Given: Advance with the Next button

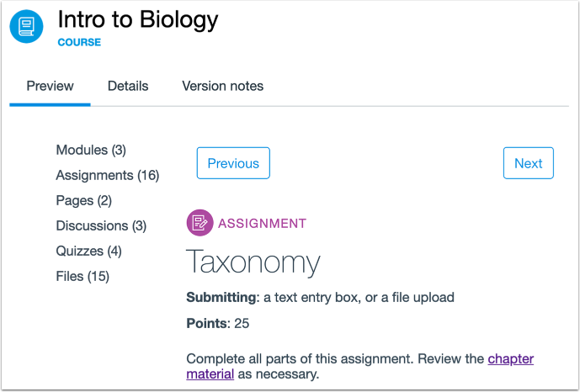Looking at the screenshot, I should coord(528,163).
